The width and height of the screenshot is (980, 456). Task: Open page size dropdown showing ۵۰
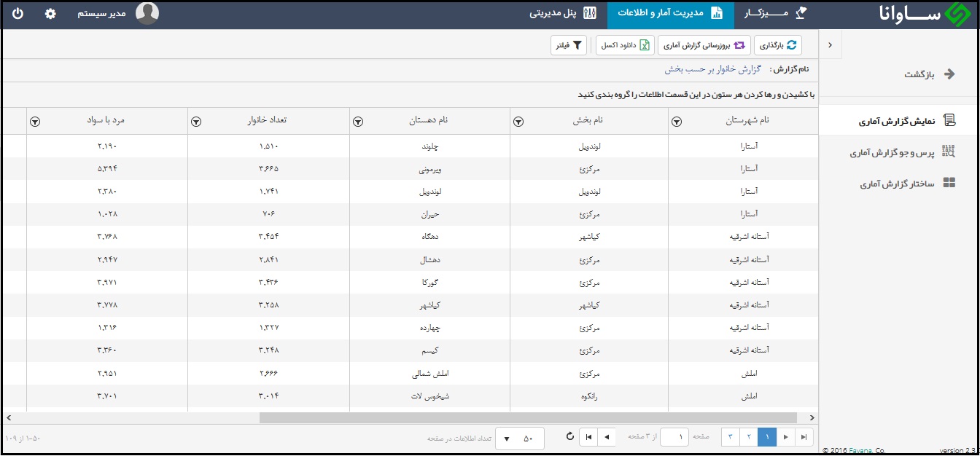pyautogui.click(x=520, y=437)
